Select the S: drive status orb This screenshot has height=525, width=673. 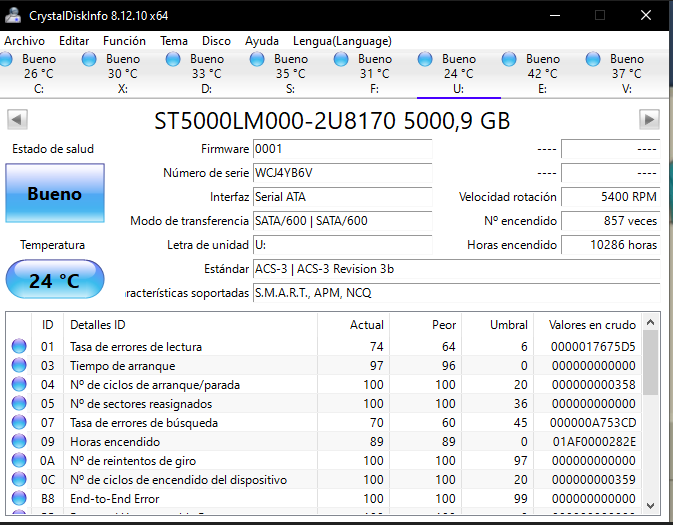[257, 59]
